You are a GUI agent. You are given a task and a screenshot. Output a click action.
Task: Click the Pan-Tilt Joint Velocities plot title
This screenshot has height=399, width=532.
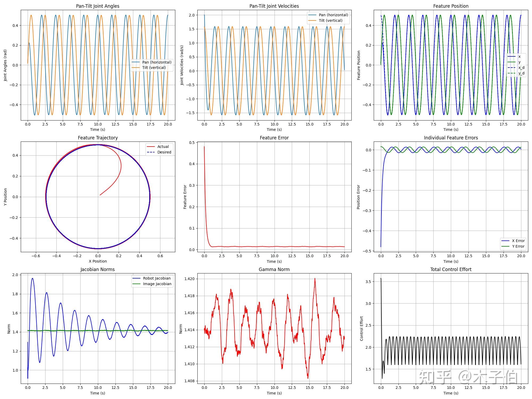[x=274, y=6]
